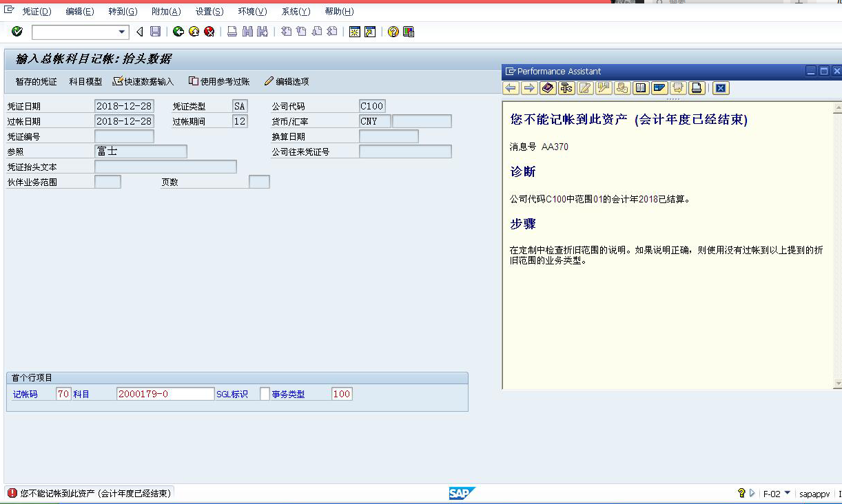Click the Save icon in the toolbar
This screenshot has width=842, height=504.
click(x=155, y=31)
